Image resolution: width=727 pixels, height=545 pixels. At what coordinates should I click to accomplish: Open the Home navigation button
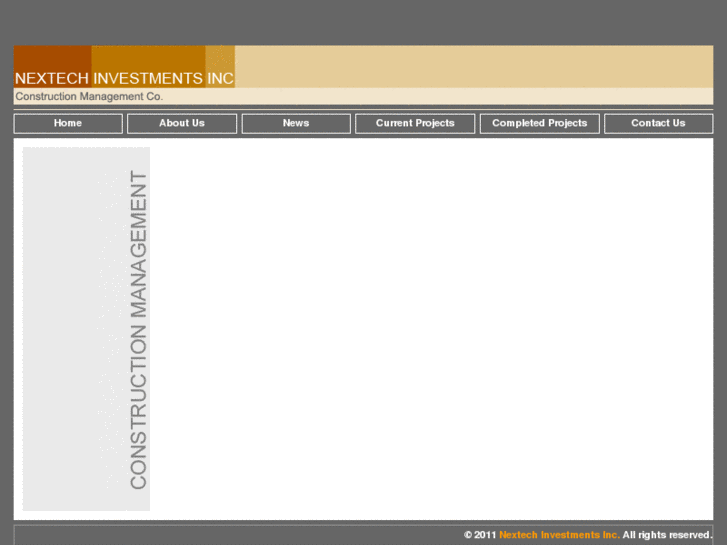tap(68, 123)
